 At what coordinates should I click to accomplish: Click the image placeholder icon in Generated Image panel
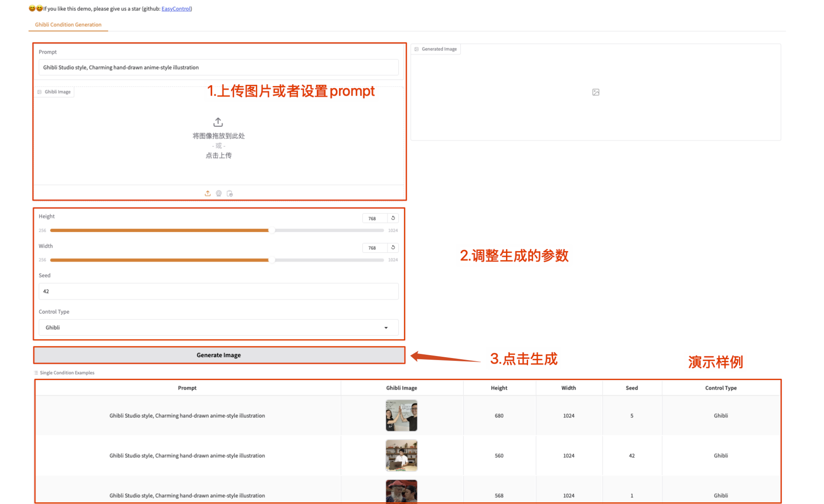(595, 92)
